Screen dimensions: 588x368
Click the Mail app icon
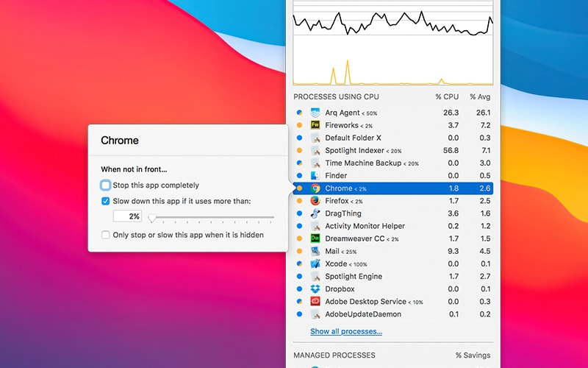[315, 251]
